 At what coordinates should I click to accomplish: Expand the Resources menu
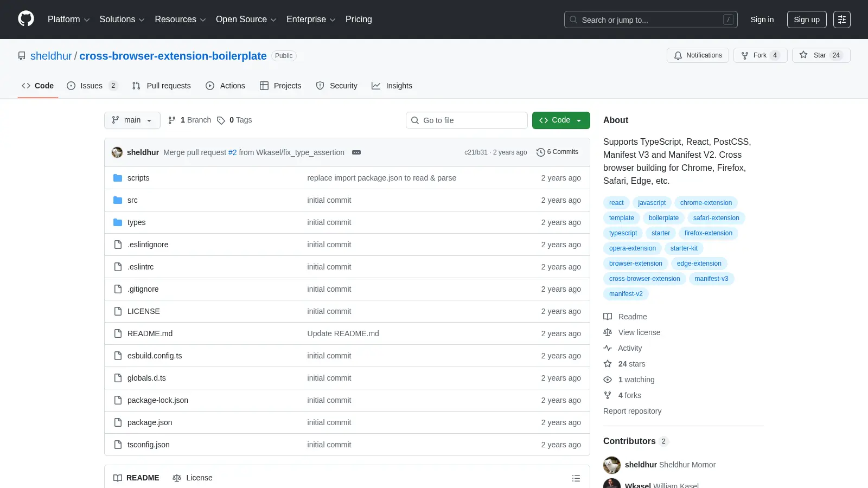click(x=180, y=20)
